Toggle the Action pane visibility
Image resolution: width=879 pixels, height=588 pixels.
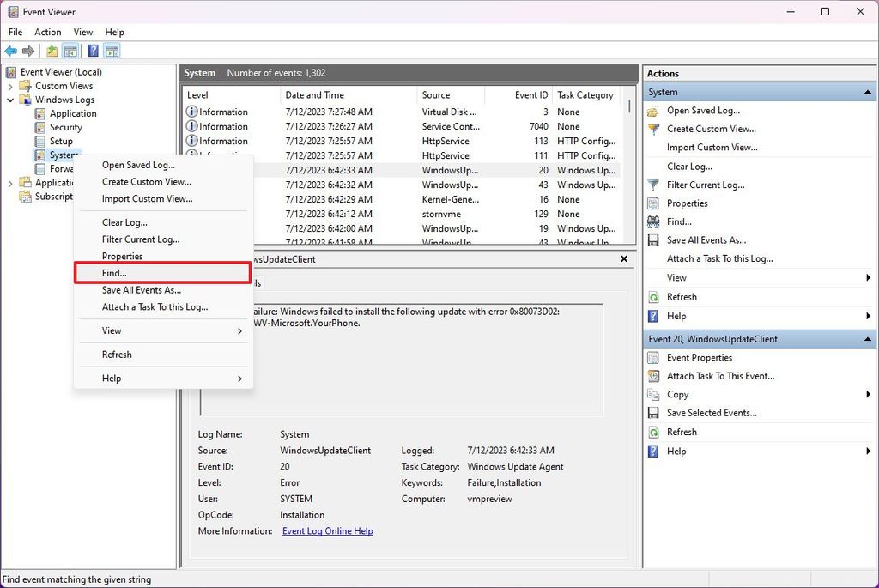tap(112, 50)
